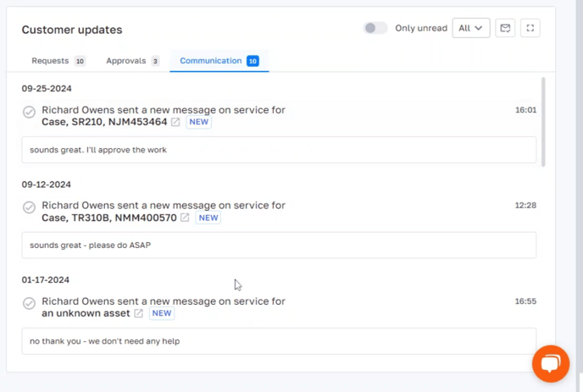
Task: Mark the 09-12-2024 message as read
Action: [x=29, y=207]
